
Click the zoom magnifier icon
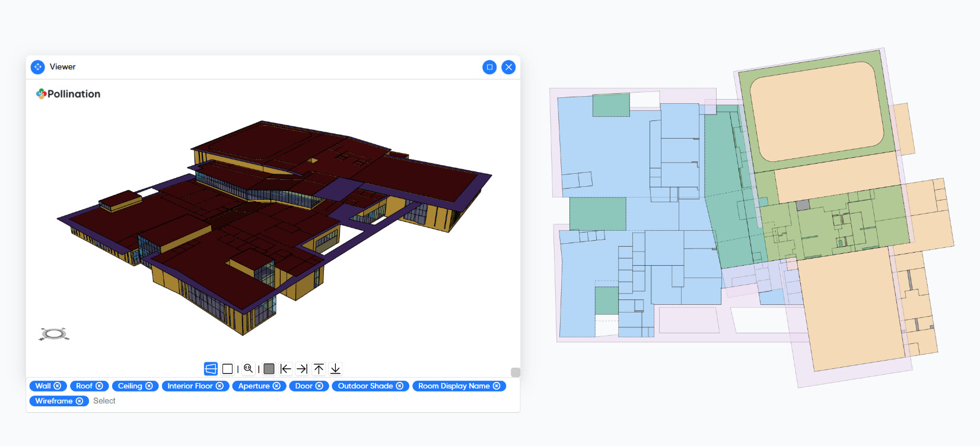248,369
